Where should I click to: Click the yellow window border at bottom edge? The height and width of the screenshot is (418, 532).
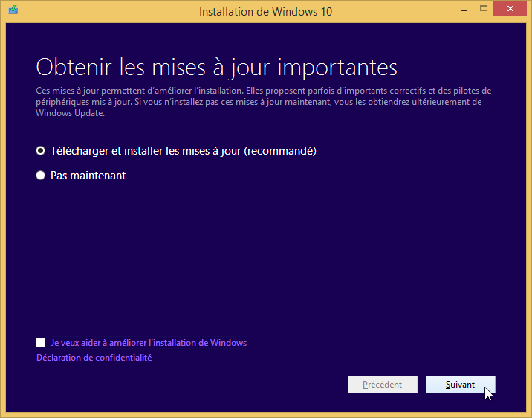266,415
